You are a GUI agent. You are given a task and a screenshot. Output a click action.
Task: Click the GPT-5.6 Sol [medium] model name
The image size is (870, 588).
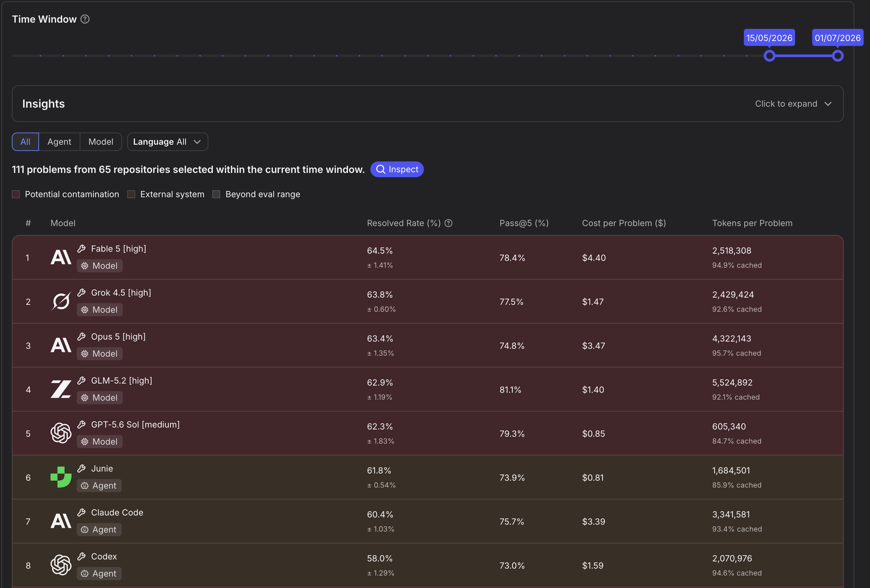coord(135,424)
